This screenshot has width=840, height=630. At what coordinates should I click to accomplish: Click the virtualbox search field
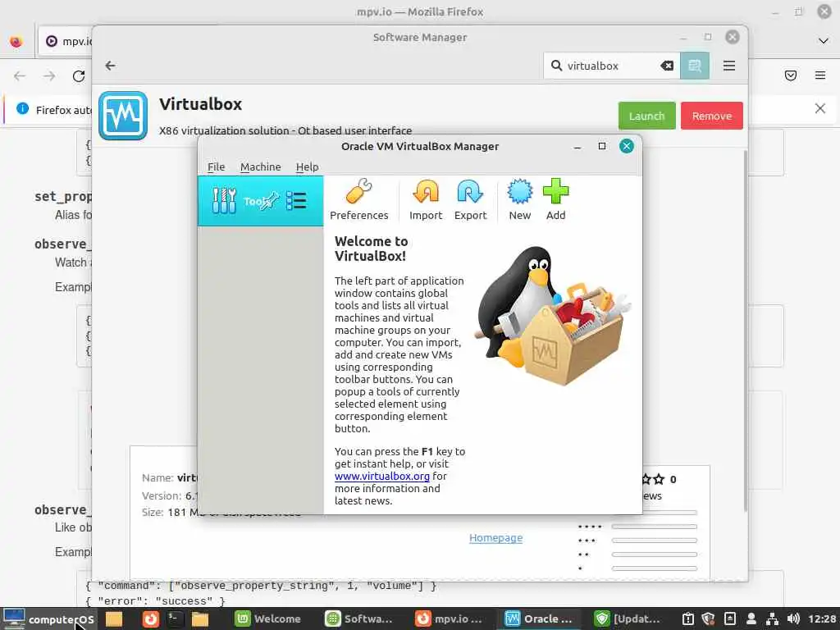610,66
